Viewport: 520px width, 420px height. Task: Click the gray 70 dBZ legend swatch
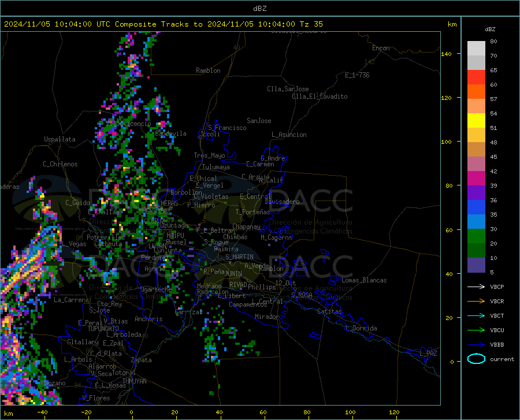476,62
